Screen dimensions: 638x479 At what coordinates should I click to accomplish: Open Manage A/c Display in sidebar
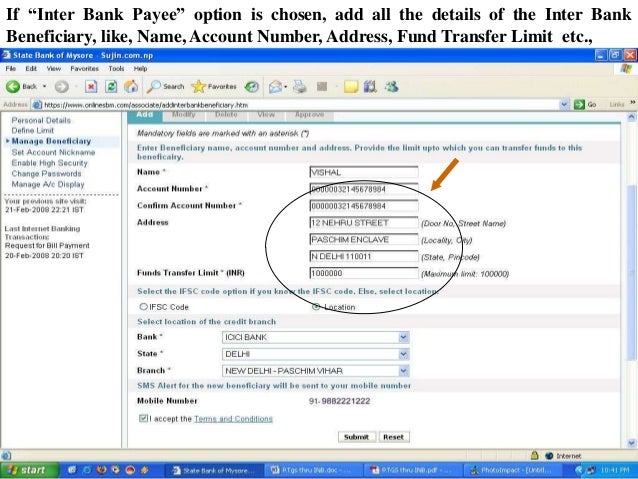click(48, 184)
